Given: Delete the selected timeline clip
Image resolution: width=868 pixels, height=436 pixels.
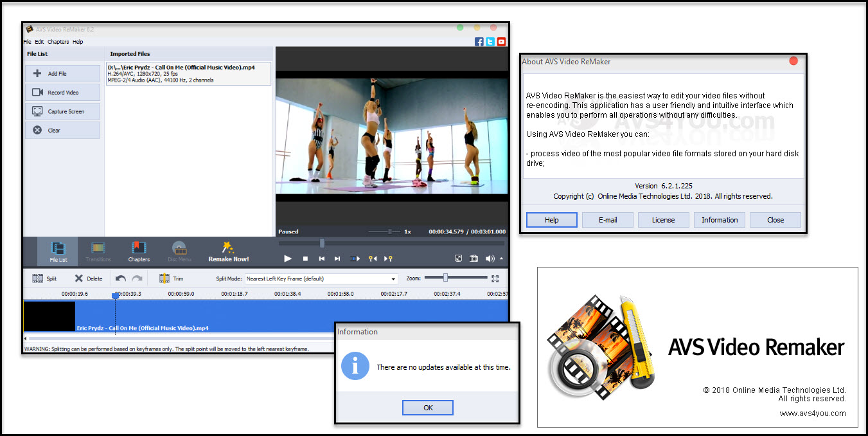Looking at the screenshot, I should (x=88, y=278).
